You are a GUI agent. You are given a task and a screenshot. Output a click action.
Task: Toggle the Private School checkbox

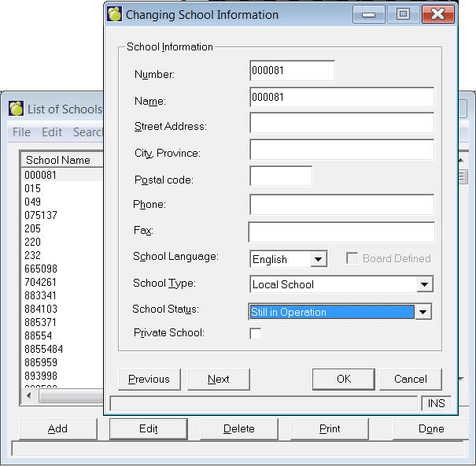tap(255, 334)
